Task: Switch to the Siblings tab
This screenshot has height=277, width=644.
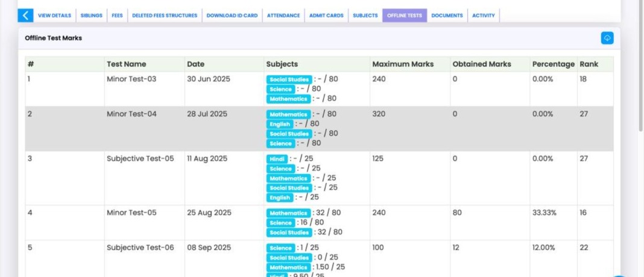Action: (92, 16)
